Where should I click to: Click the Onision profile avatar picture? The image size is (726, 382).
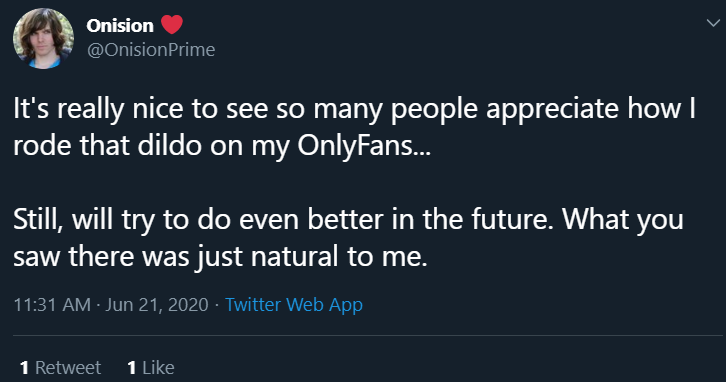[43, 38]
